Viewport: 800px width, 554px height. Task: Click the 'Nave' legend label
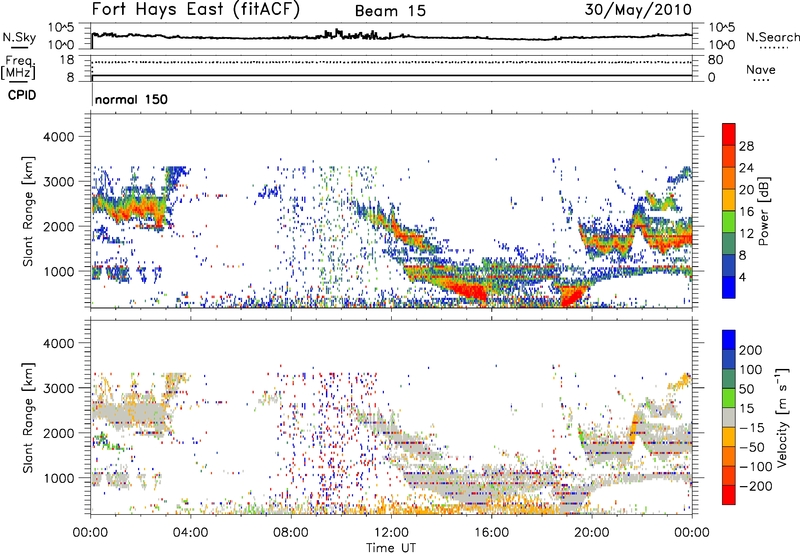(x=761, y=70)
